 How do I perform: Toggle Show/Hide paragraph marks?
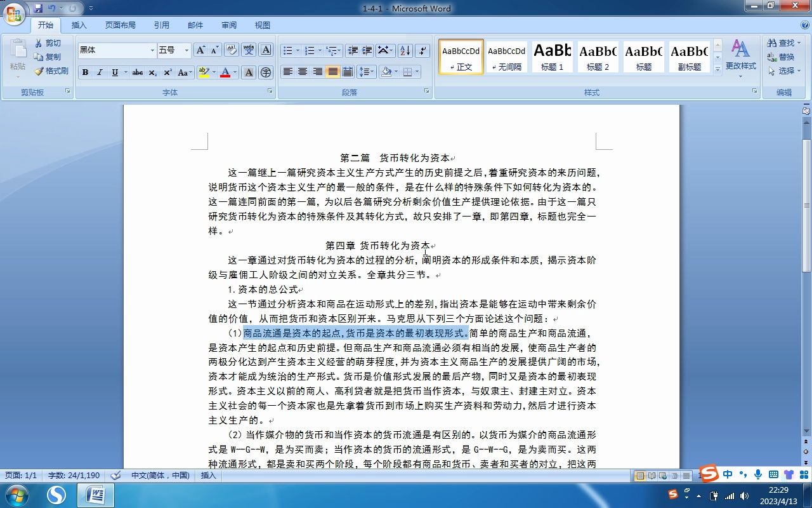pos(423,50)
